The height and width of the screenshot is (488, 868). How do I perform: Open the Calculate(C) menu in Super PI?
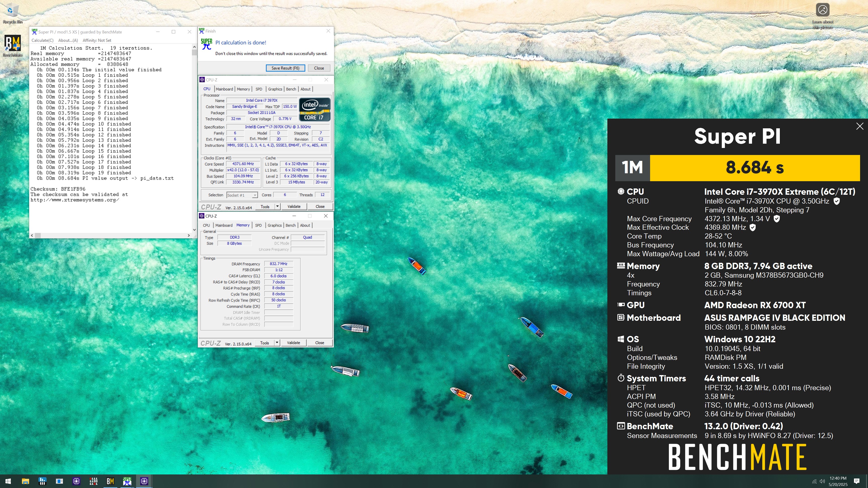point(42,40)
